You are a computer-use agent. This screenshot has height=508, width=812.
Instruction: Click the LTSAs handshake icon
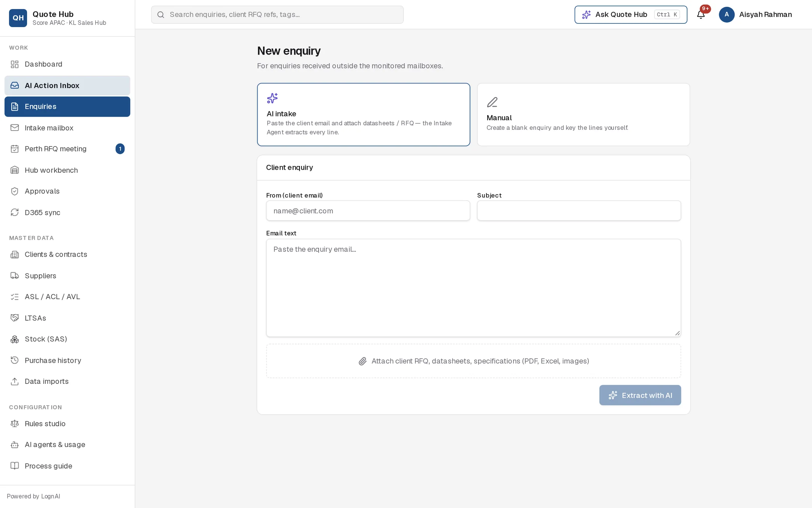(x=15, y=318)
